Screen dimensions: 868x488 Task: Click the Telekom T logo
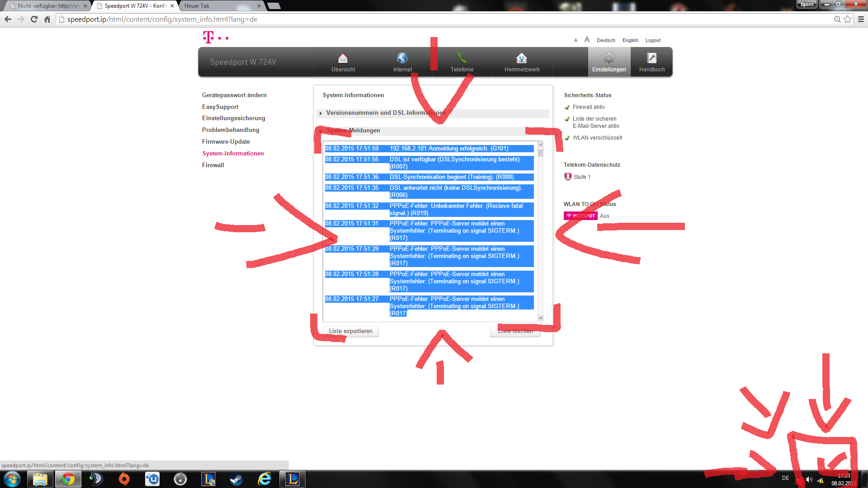(208, 37)
